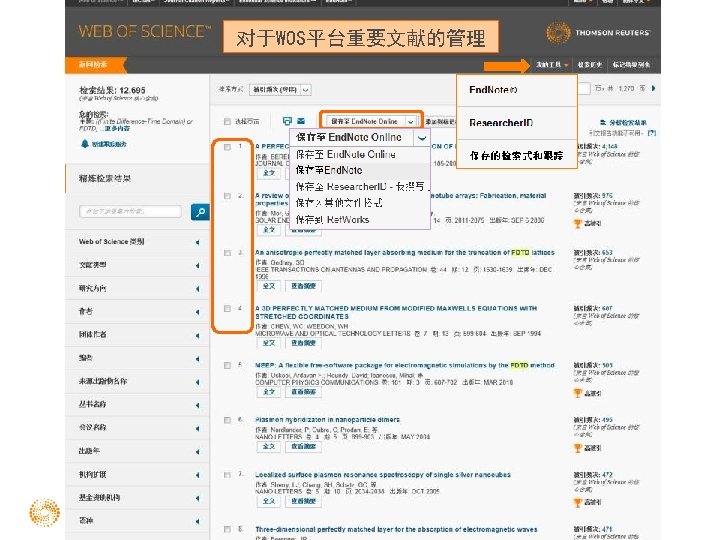
Task: Choose 保存至 ResearcherID option in save list
Action: click(x=360, y=187)
